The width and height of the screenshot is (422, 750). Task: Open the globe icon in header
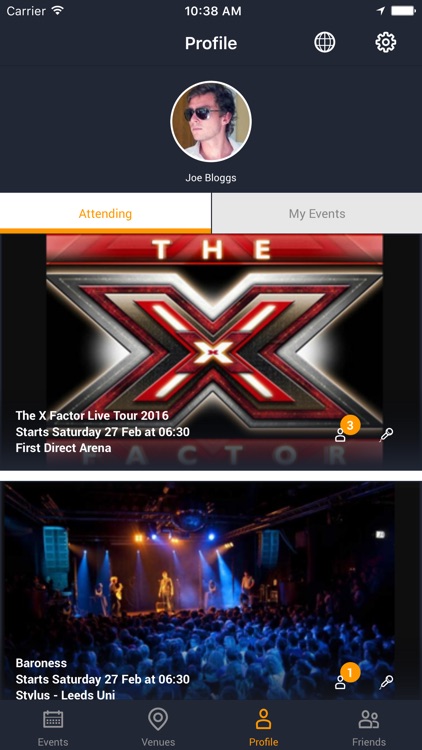[324, 43]
